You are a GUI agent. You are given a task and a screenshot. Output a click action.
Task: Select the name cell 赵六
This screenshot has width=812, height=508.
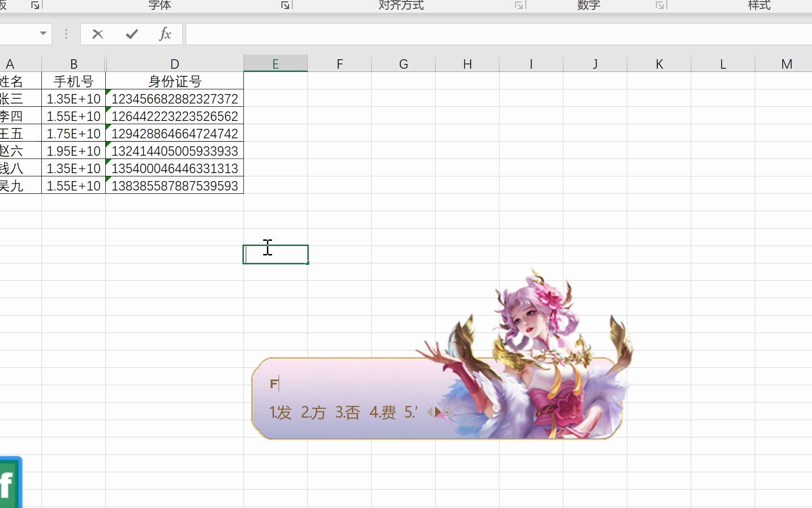click(21, 151)
